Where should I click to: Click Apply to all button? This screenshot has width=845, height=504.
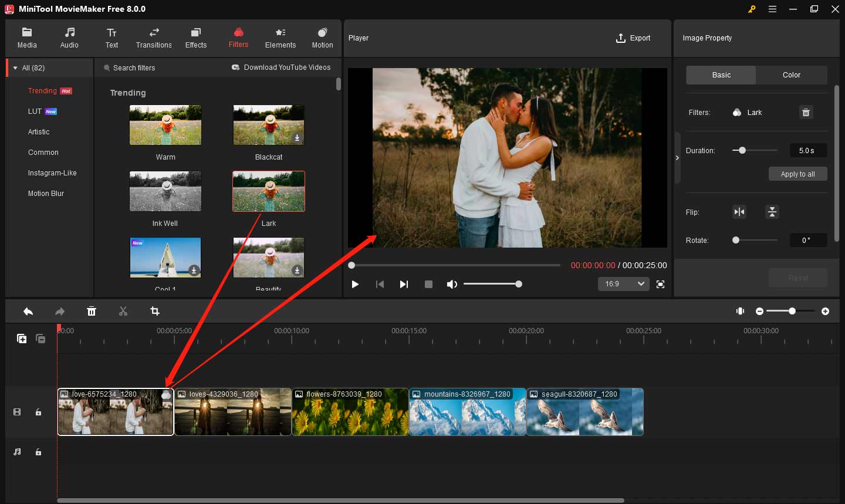click(x=798, y=174)
